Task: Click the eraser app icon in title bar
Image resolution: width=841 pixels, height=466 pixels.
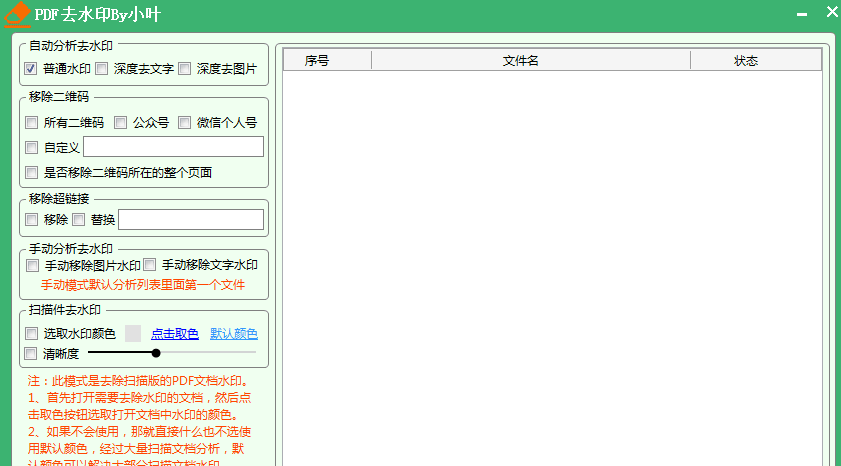Action: [x=16, y=14]
